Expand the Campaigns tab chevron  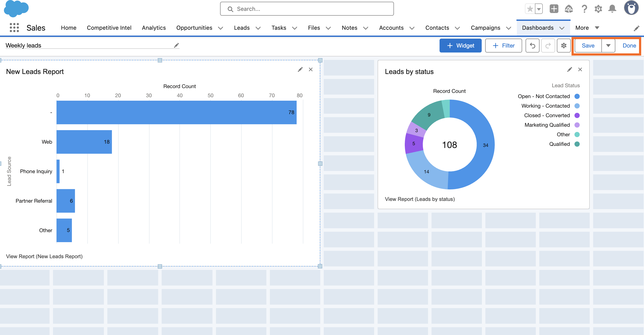click(508, 28)
